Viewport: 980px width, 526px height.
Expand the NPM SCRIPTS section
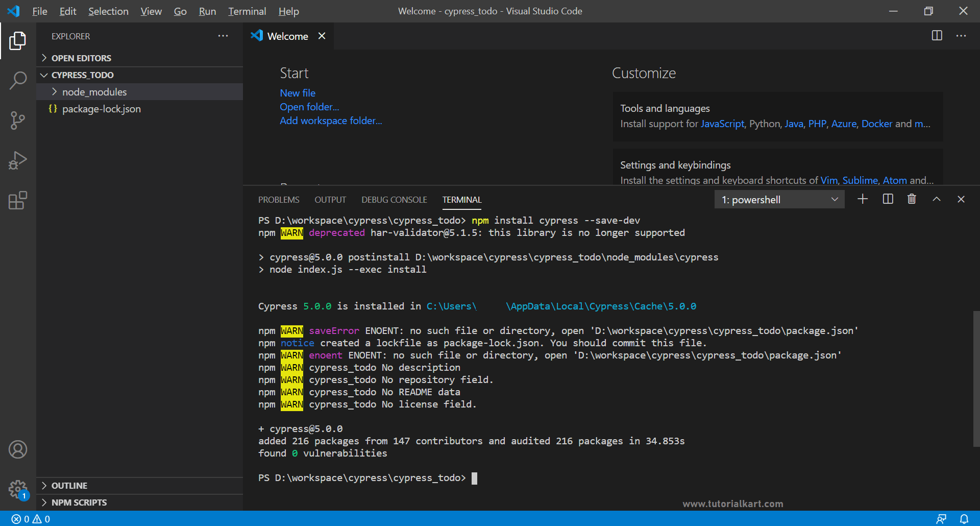click(79, 503)
